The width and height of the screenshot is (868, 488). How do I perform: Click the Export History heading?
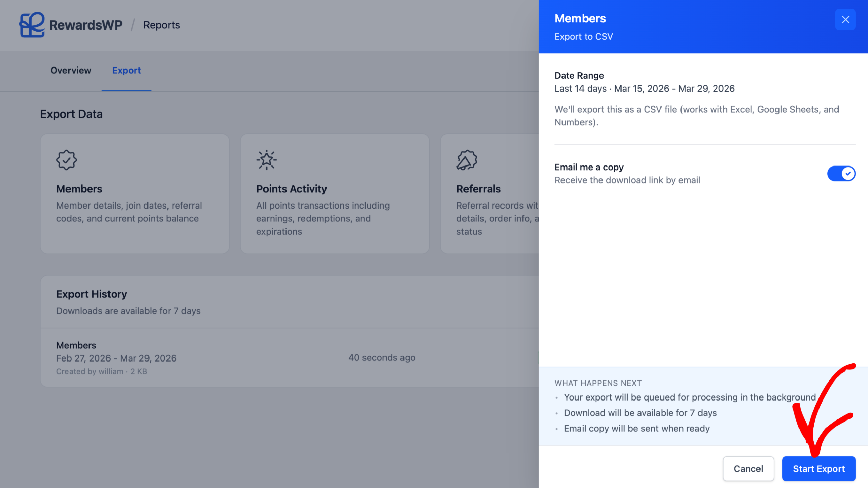92,294
